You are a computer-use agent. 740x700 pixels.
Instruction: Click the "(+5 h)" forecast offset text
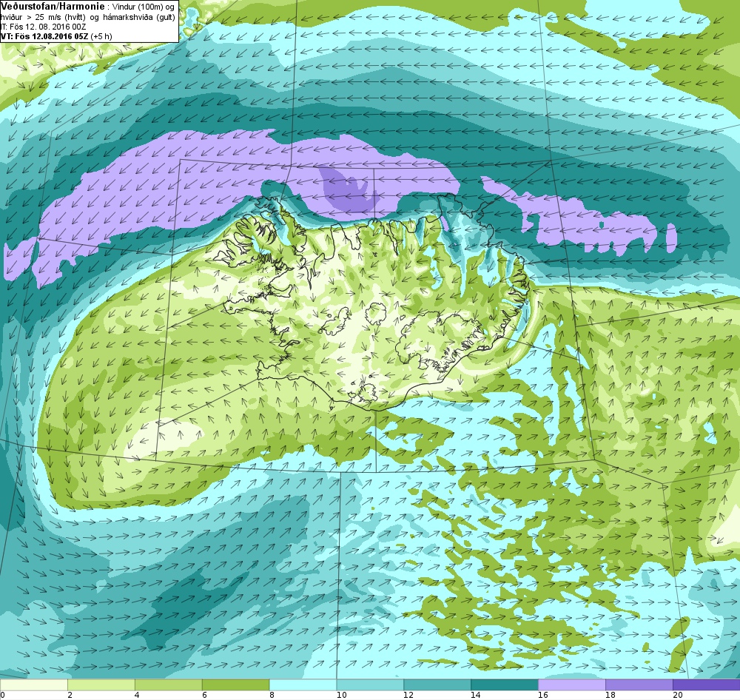(101, 36)
